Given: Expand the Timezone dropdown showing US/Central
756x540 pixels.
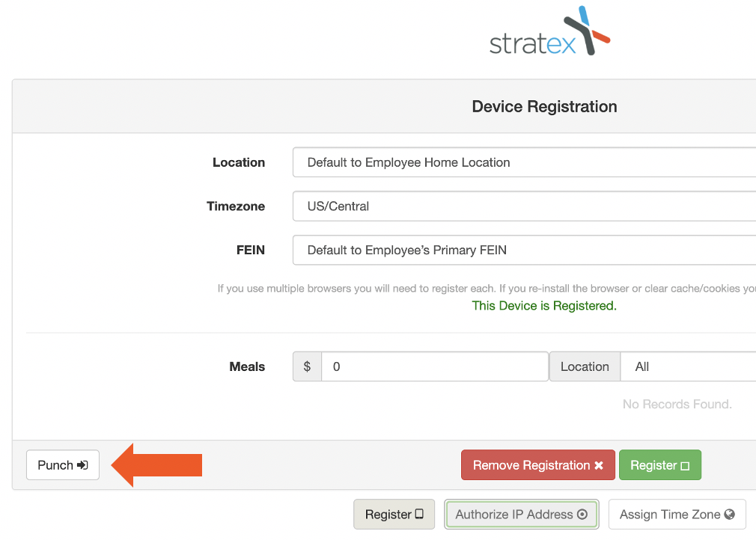Looking at the screenshot, I should (x=524, y=206).
